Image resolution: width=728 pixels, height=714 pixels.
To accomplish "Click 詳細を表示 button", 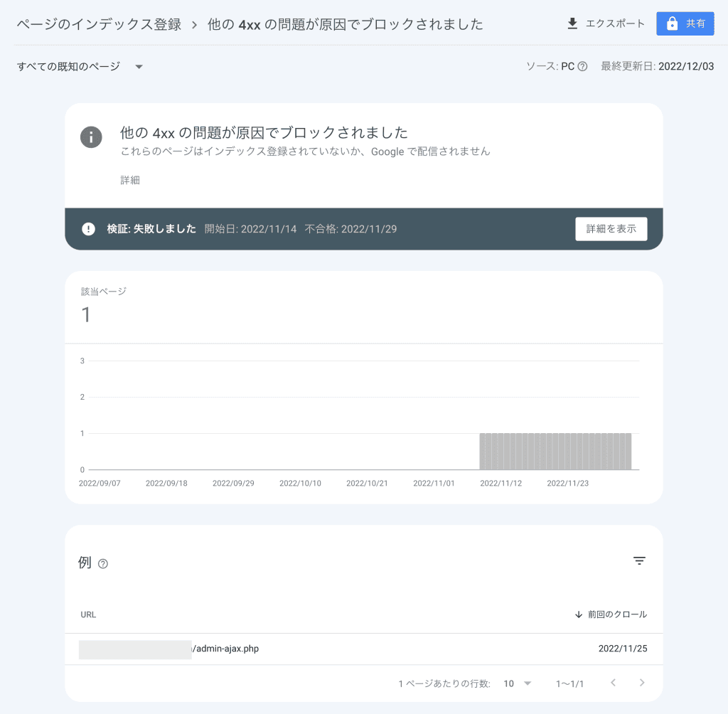I will [611, 229].
